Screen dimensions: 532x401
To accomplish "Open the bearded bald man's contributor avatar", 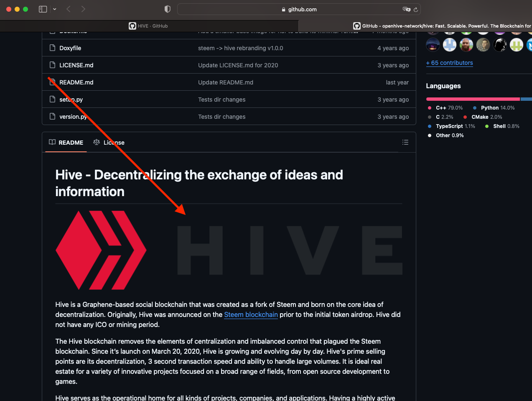I will coord(466,44).
